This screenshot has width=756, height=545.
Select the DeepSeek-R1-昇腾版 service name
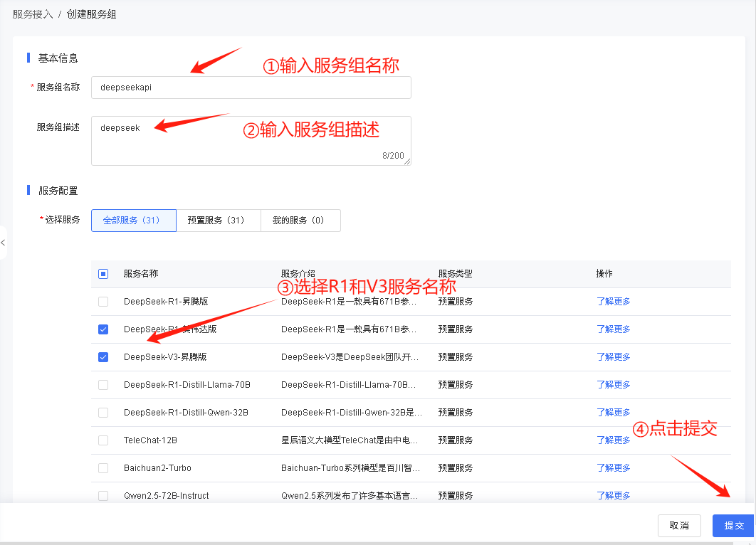coord(166,302)
